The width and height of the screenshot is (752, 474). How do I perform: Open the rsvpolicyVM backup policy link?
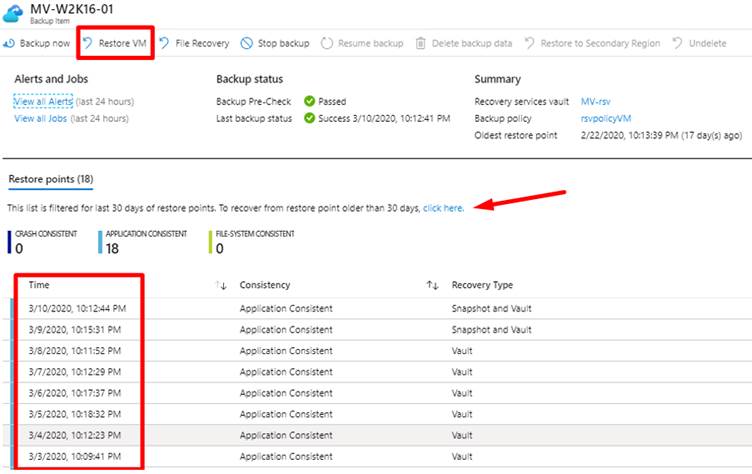click(x=606, y=118)
